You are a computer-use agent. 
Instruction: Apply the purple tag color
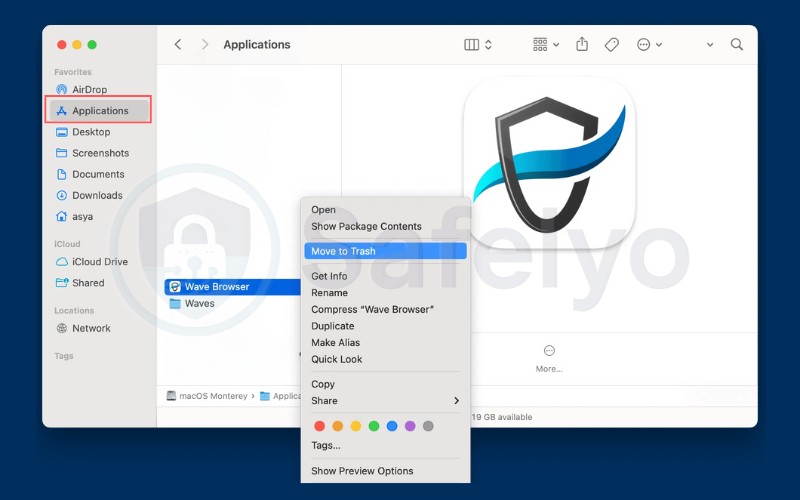[410, 426]
